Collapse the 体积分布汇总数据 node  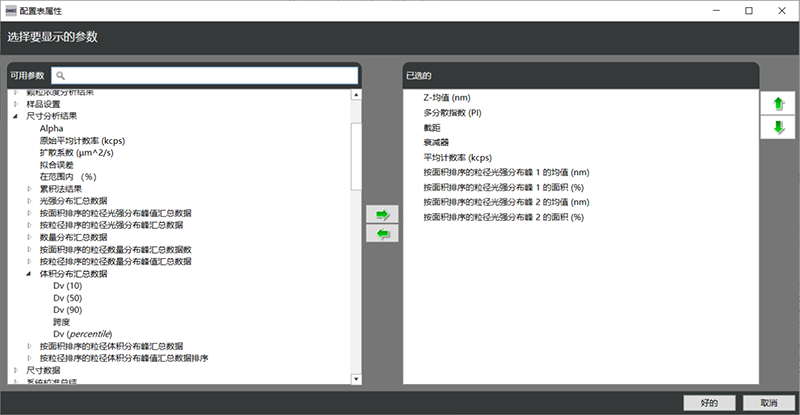29,273
